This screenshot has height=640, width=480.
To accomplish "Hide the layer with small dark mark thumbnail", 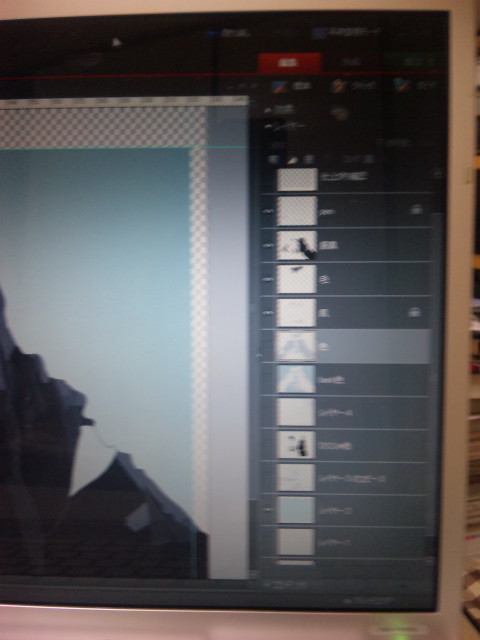I will coord(268,280).
